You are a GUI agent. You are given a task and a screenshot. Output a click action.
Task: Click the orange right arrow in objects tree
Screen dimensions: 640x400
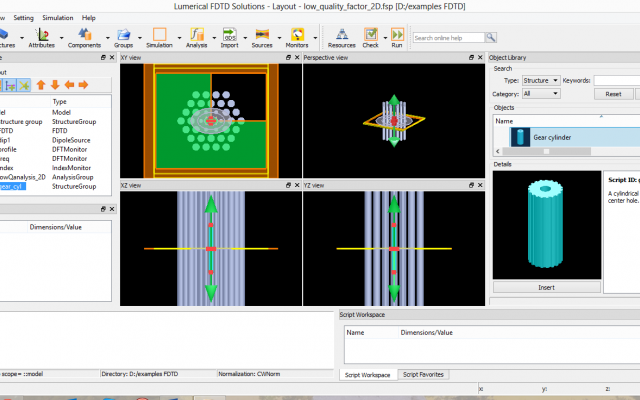click(x=83, y=85)
